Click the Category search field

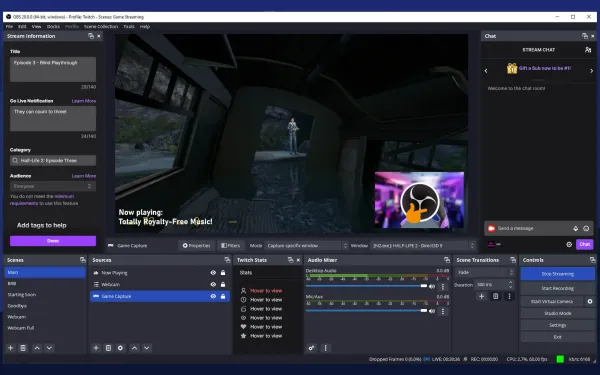click(53, 161)
